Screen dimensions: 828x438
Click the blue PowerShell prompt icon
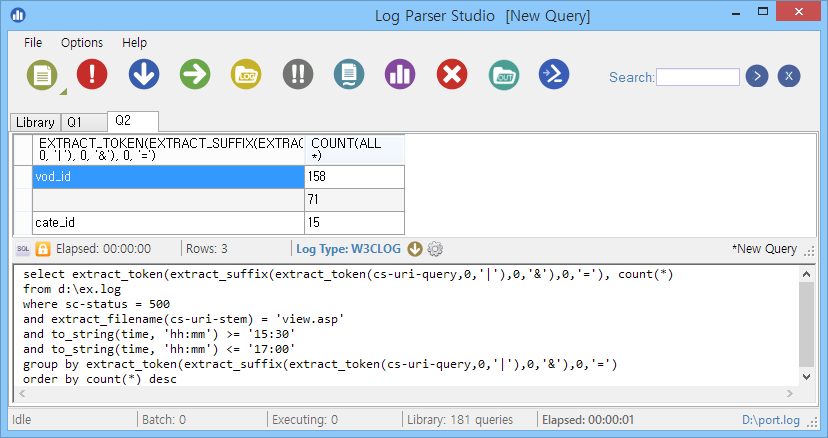pos(554,74)
